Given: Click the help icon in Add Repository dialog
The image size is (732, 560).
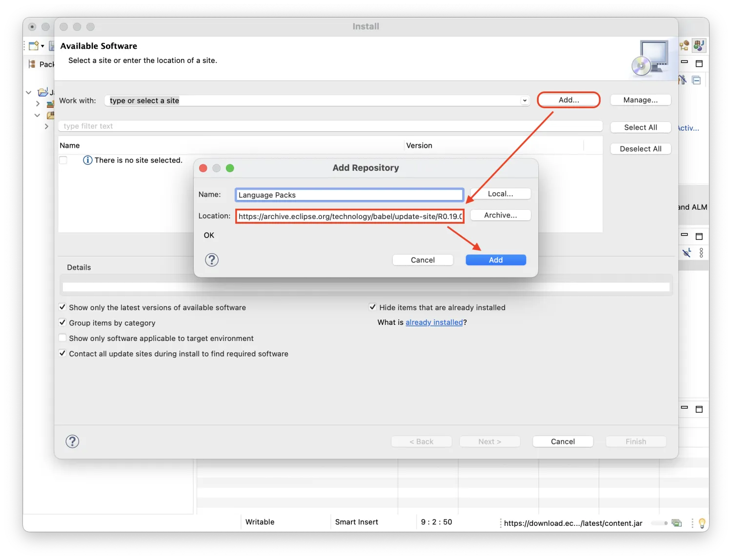Looking at the screenshot, I should tap(211, 260).
